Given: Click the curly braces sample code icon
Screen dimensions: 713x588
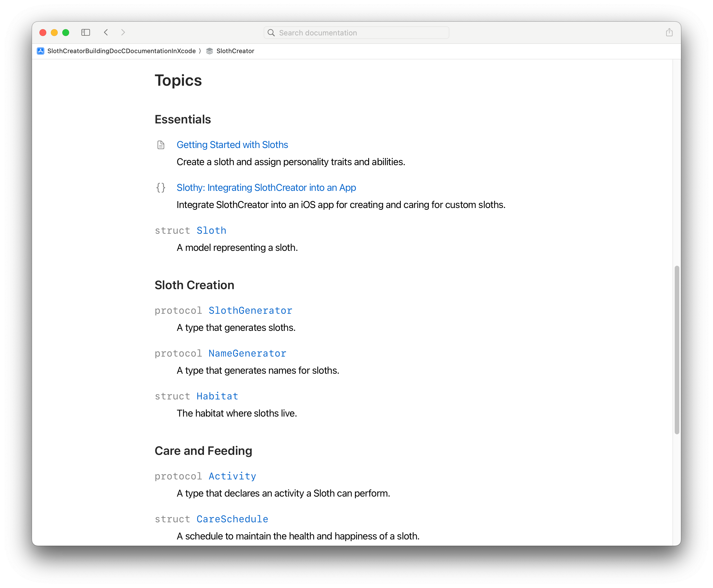Looking at the screenshot, I should click(161, 188).
